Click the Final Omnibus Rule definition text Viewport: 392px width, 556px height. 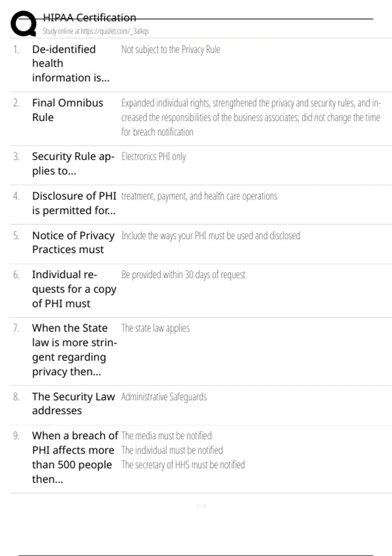[250, 117]
